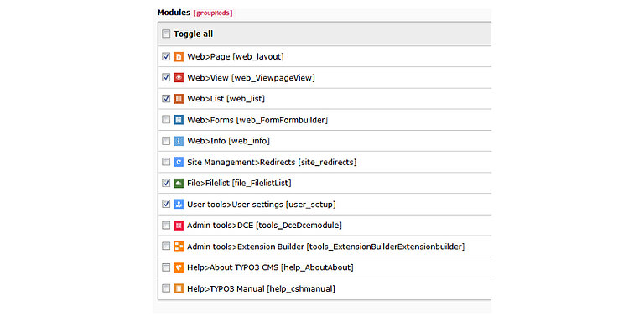The height and width of the screenshot is (322, 644).
Task: Check the Toggle all checkbox
Action: pyautogui.click(x=166, y=34)
